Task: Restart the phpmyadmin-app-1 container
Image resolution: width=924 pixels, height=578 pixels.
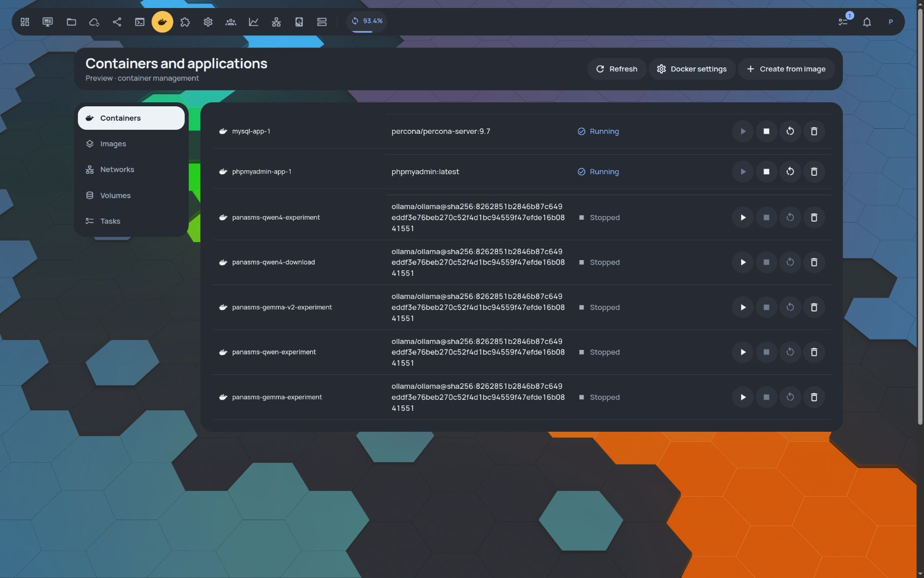Action: 790,172
